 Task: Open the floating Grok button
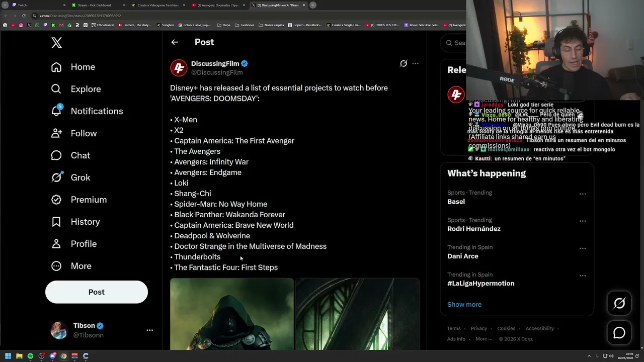pos(619,303)
